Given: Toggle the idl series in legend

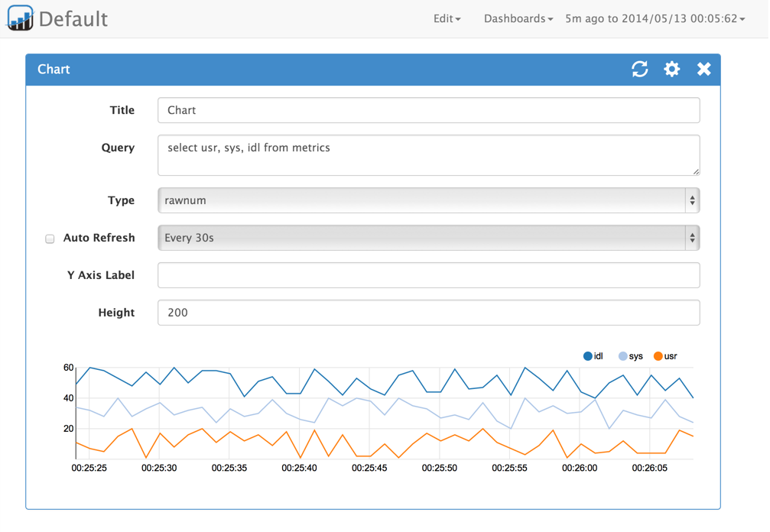Looking at the screenshot, I should (x=593, y=356).
